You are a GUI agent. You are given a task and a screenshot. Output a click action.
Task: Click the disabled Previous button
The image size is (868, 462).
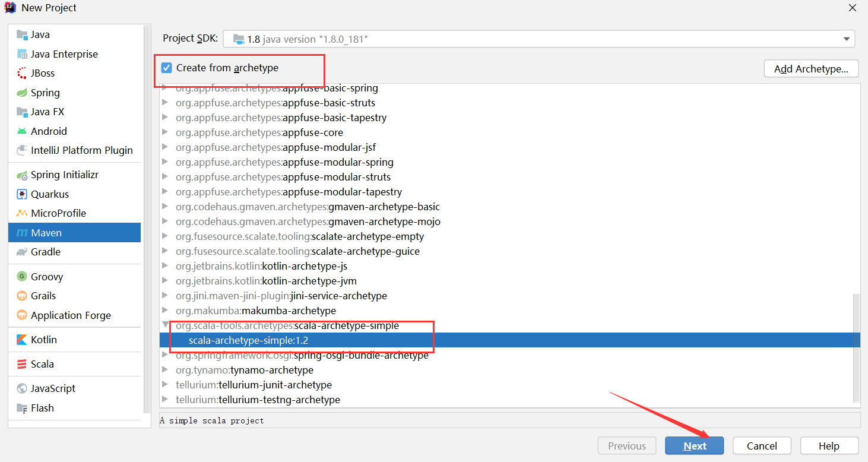[x=627, y=446]
